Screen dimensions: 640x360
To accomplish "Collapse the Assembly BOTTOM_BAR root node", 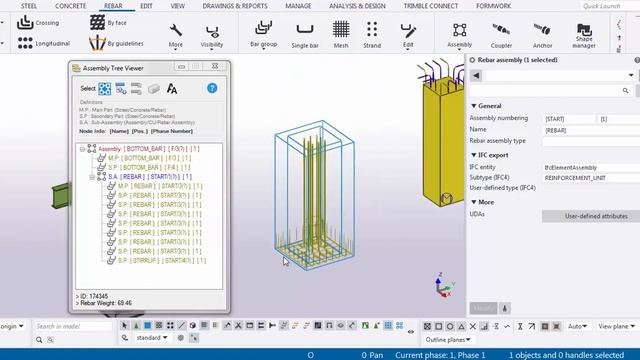I will [x=82, y=149].
